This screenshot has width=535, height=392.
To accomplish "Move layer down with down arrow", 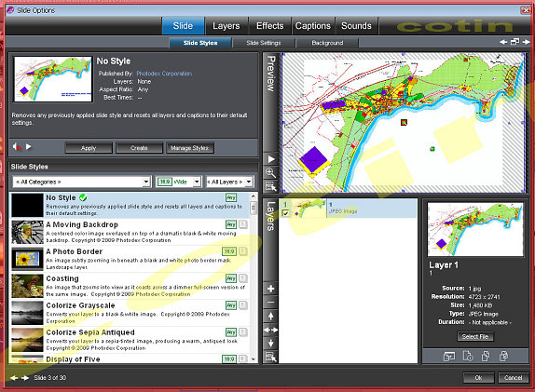I will point(271,344).
